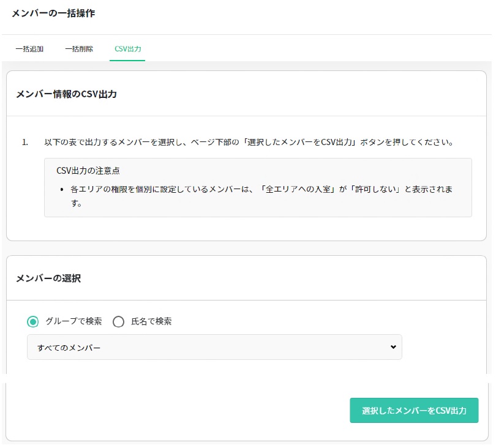This screenshot has width=496, height=448.
Task: Click the グループで検索 label text
Action: click(73, 321)
